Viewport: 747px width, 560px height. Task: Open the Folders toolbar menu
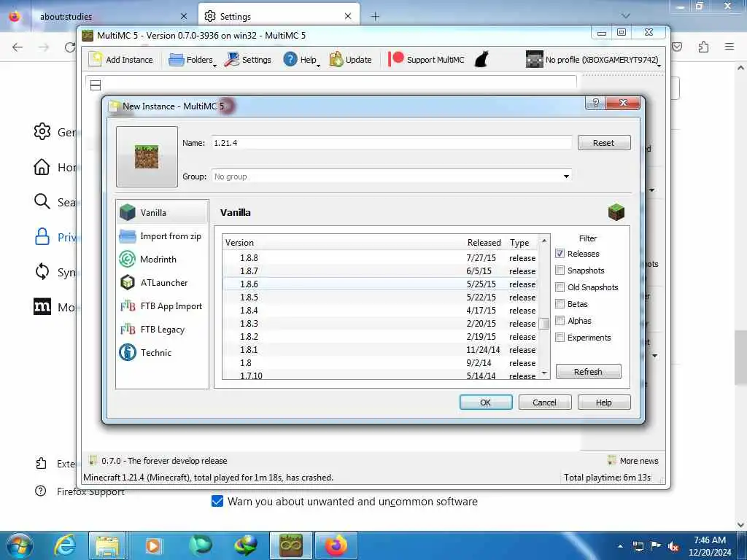(x=192, y=60)
